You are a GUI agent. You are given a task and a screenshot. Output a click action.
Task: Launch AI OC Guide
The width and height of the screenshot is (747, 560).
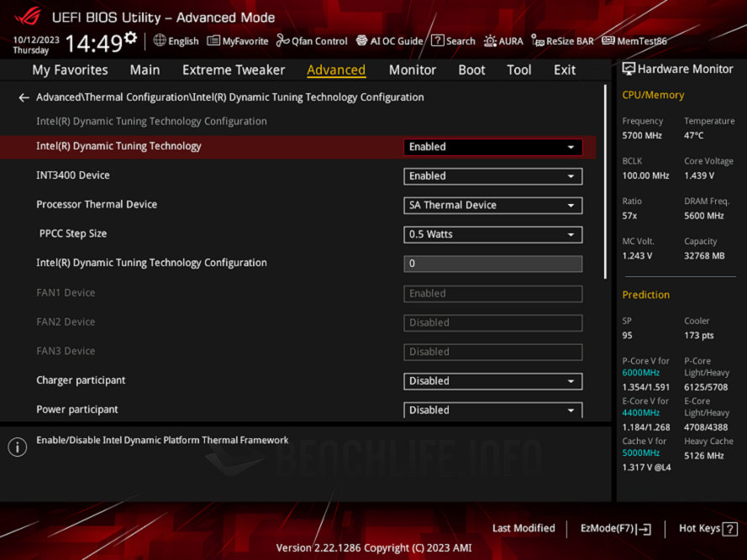pyautogui.click(x=388, y=40)
